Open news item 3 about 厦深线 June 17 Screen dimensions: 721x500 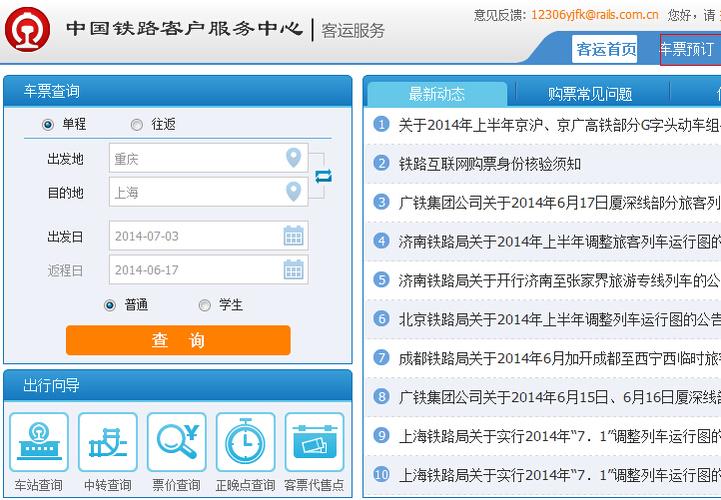pyautogui.click(x=559, y=202)
